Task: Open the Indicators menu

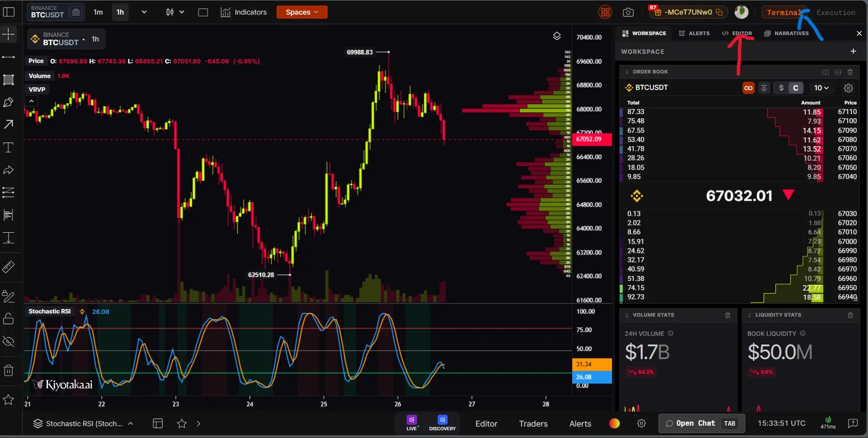Action: [244, 12]
